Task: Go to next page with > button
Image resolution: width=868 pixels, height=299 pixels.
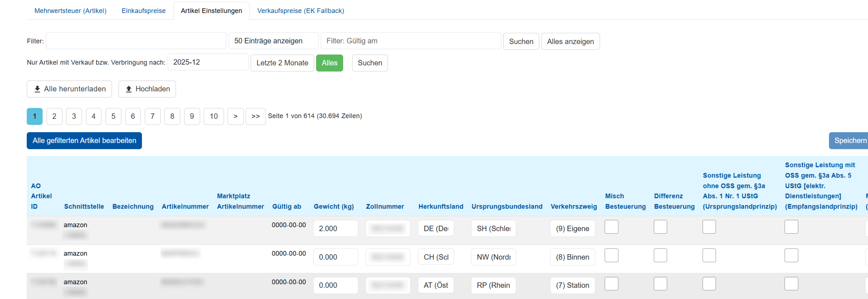Action: pyautogui.click(x=236, y=116)
